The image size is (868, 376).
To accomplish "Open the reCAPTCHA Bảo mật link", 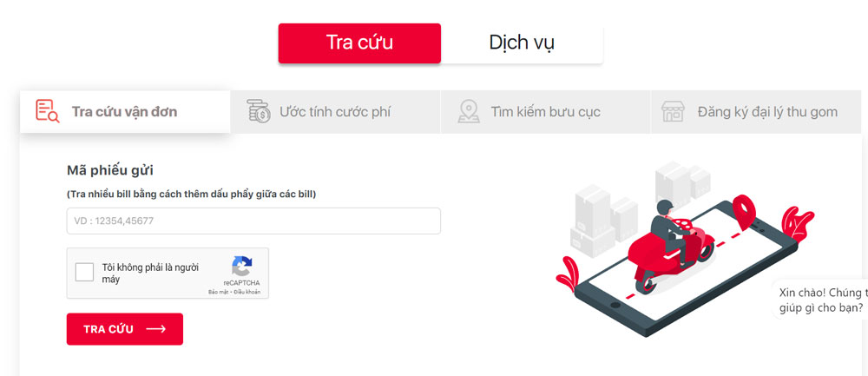I will click(218, 292).
